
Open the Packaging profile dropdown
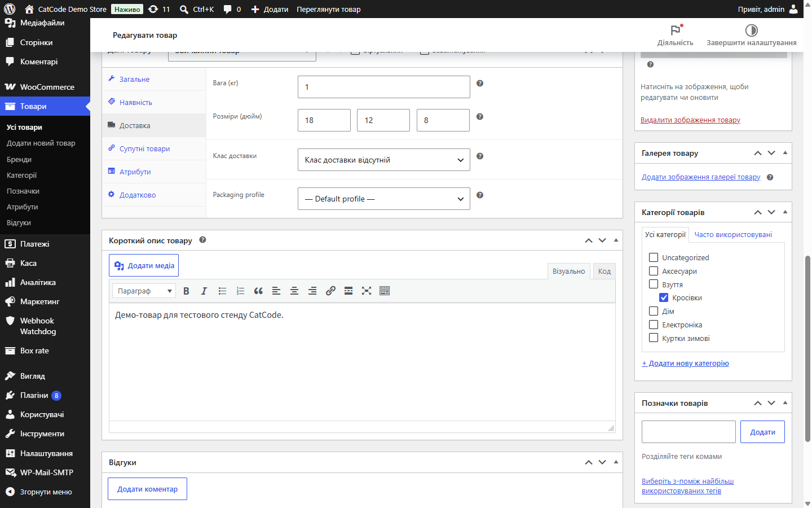384,199
